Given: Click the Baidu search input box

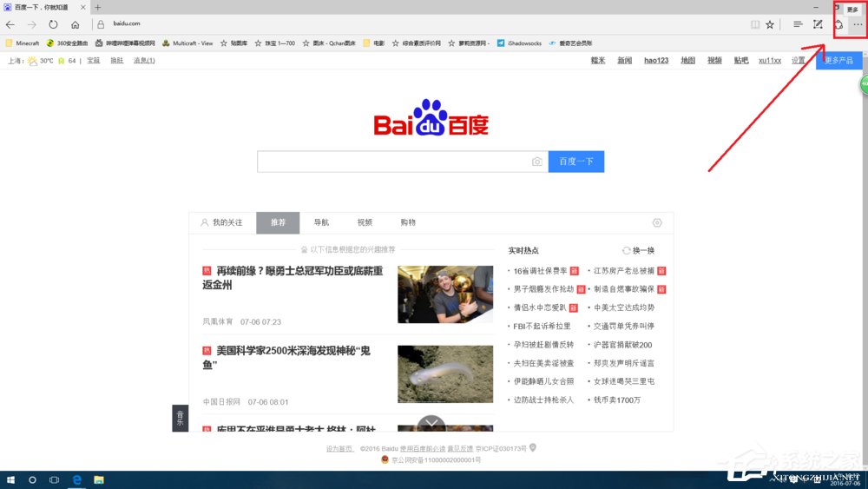Looking at the screenshot, I should [393, 162].
